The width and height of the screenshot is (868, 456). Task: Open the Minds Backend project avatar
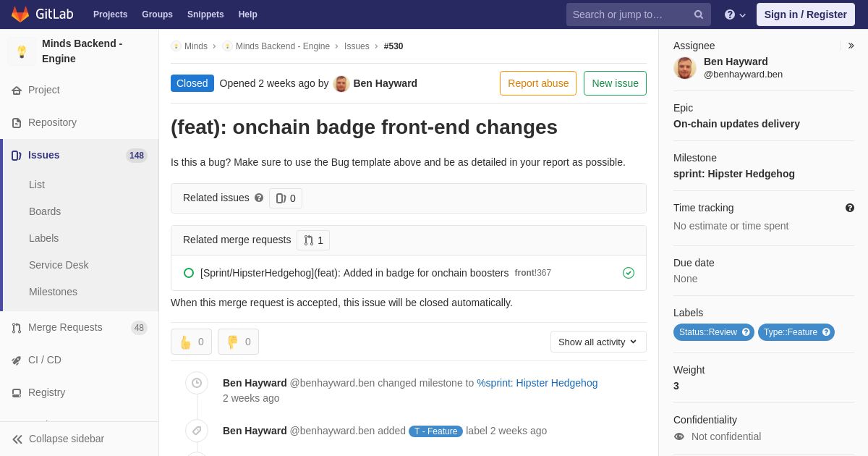(22, 51)
